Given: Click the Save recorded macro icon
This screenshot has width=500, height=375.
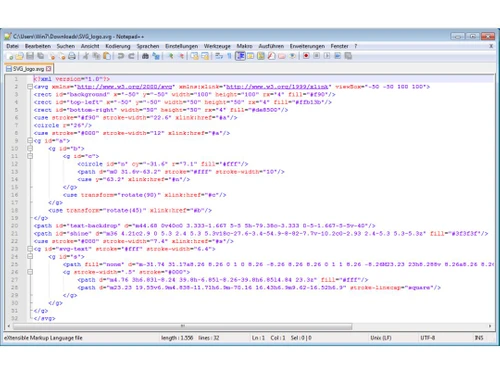Looking at the screenshot, I should (348, 56).
